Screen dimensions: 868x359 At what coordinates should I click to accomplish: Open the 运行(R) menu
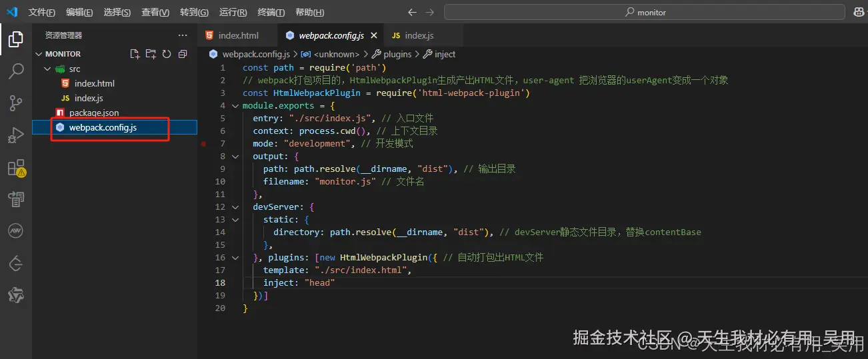[x=233, y=13]
